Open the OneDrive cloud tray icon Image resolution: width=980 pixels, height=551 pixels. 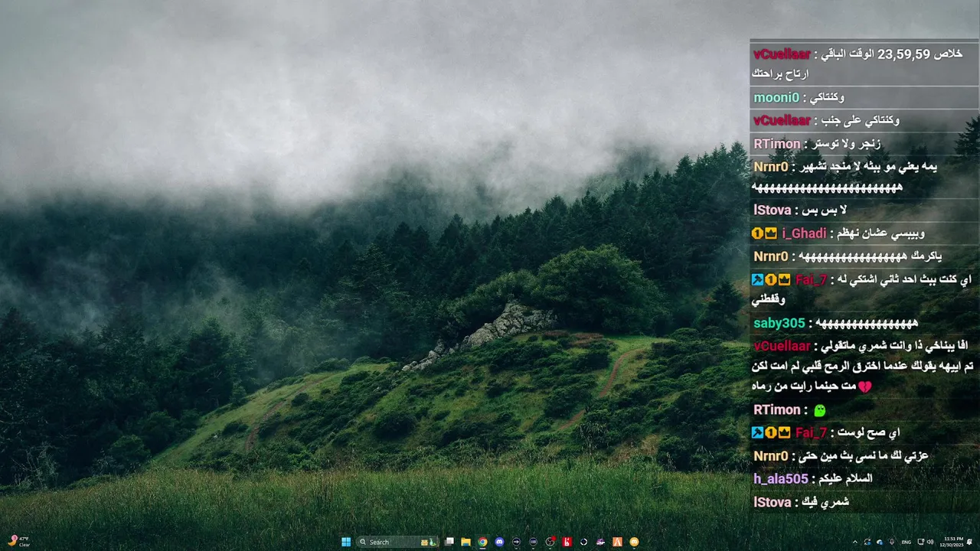tap(880, 542)
